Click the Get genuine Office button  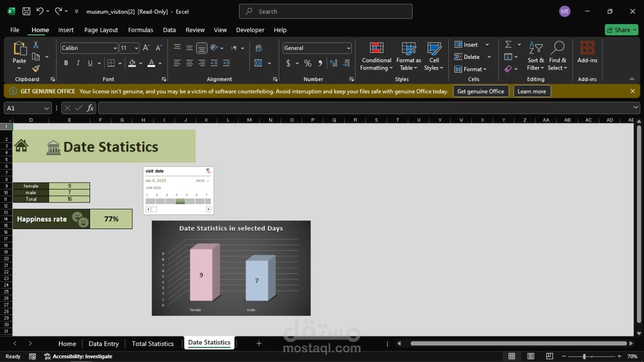click(x=480, y=91)
